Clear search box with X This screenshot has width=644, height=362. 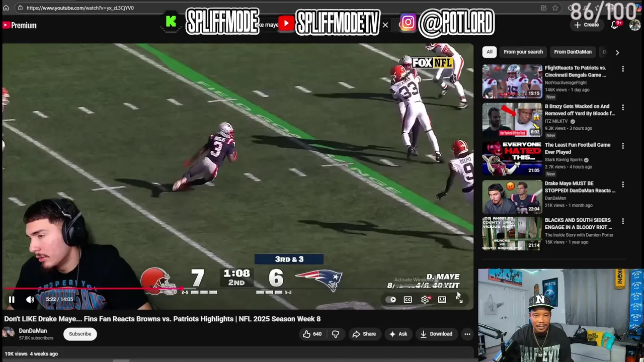pos(385,25)
